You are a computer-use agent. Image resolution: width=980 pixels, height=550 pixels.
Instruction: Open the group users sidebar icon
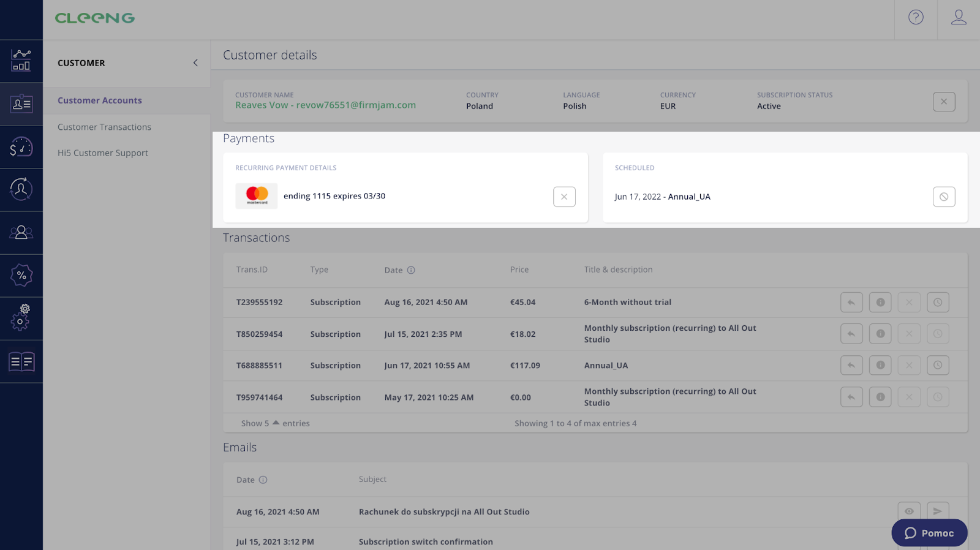click(21, 232)
